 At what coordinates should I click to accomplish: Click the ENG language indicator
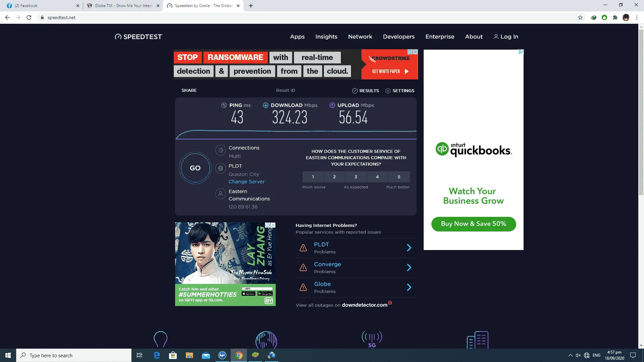[596, 355]
